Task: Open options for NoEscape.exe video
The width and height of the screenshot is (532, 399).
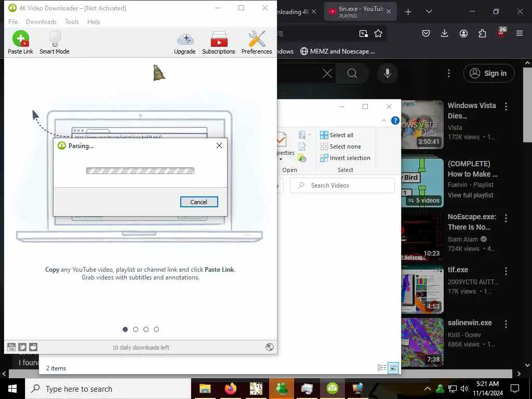Action: (x=506, y=218)
